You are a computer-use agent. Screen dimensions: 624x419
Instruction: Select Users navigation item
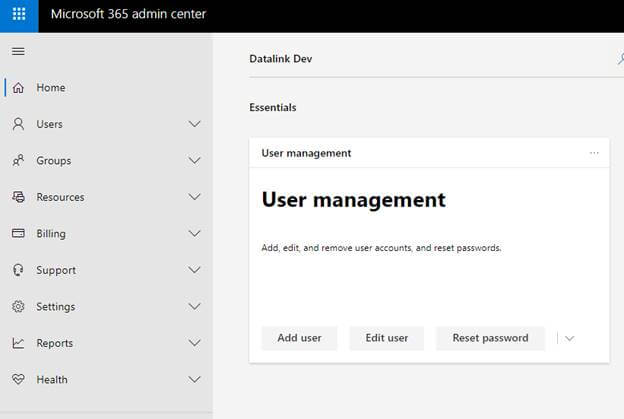click(106, 124)
